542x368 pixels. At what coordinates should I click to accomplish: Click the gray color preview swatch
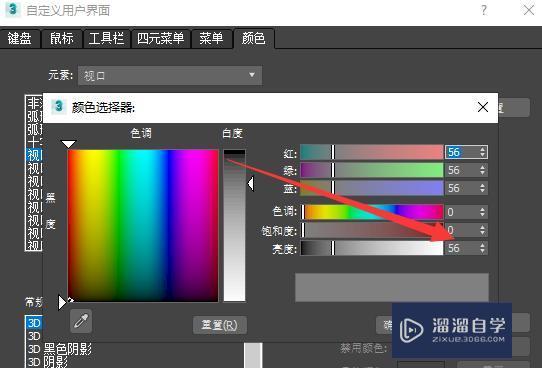click(392, 287)
